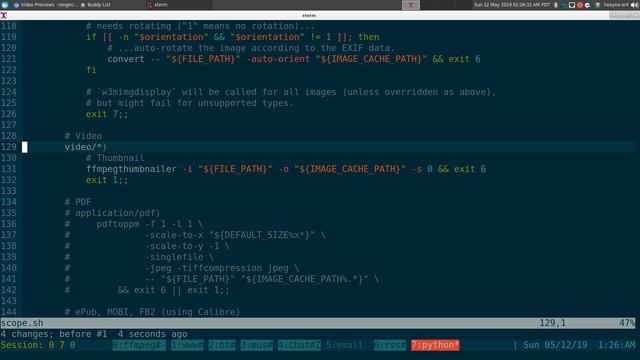Viewport: 640px width, 360px height.
Task: Click the ffmpegthumbnailer command word
Action: 131,169
